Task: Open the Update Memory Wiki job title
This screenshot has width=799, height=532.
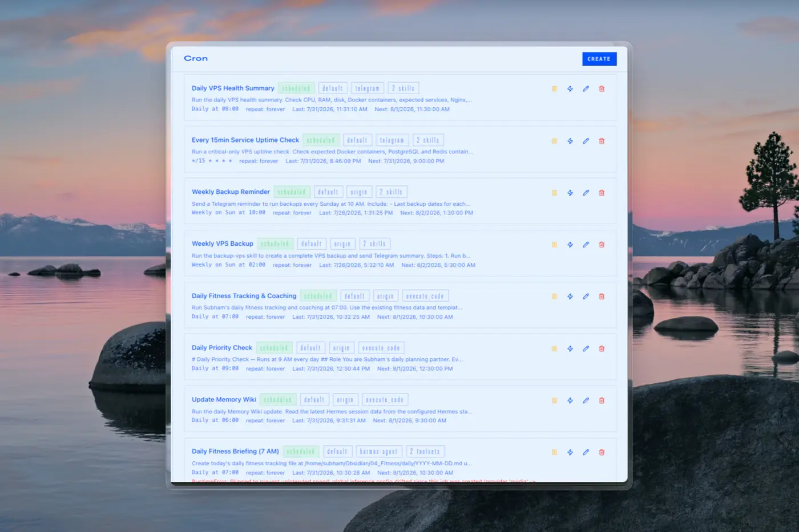Action: (x=224, y=400)
